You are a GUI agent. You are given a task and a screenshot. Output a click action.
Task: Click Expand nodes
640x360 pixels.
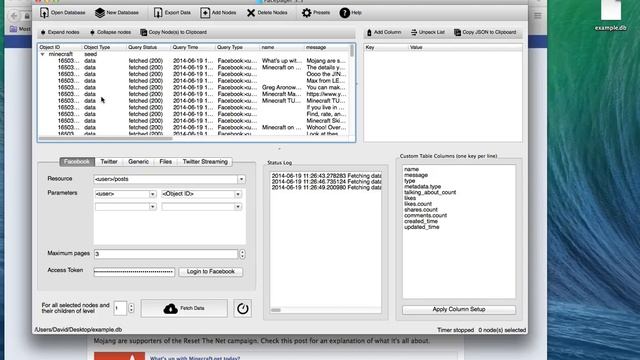click(60, 32)
